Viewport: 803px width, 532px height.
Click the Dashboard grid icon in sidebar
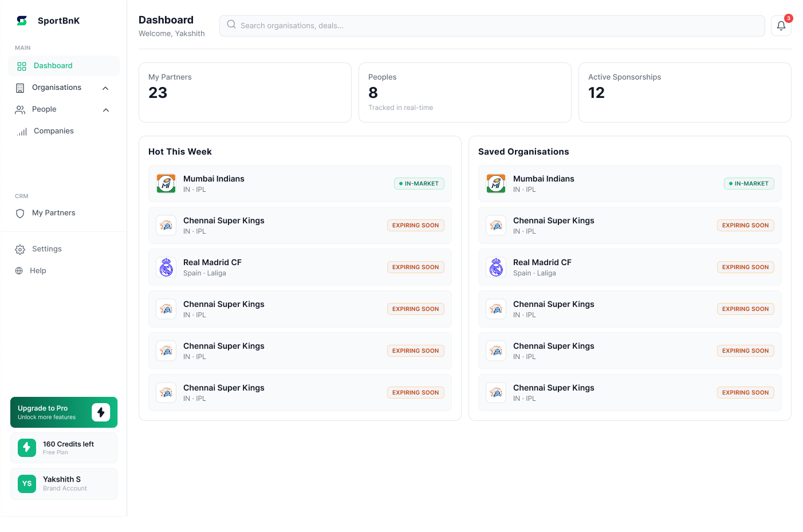coord(22,66)
